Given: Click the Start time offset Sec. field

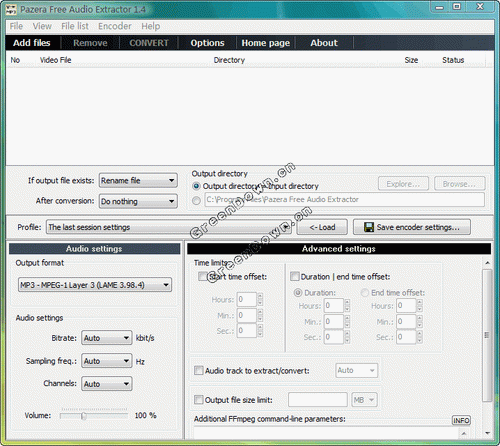Looking at the screenshot, I should coord(247,331).
